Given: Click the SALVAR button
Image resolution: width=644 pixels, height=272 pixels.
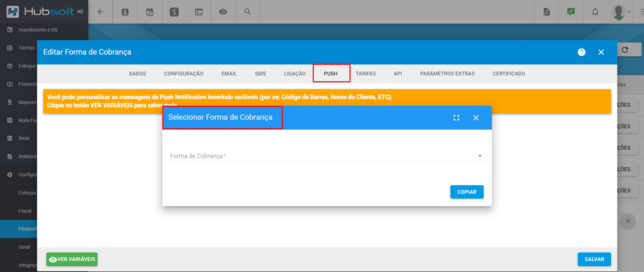Looking at the screenshot, I should tap(594, 259).
